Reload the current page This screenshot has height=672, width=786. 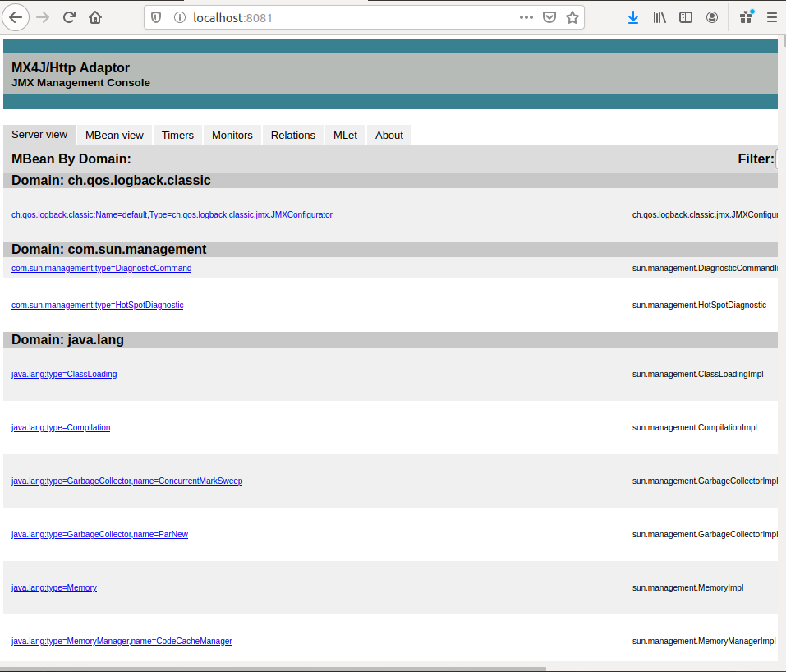(x=69, y=17)
